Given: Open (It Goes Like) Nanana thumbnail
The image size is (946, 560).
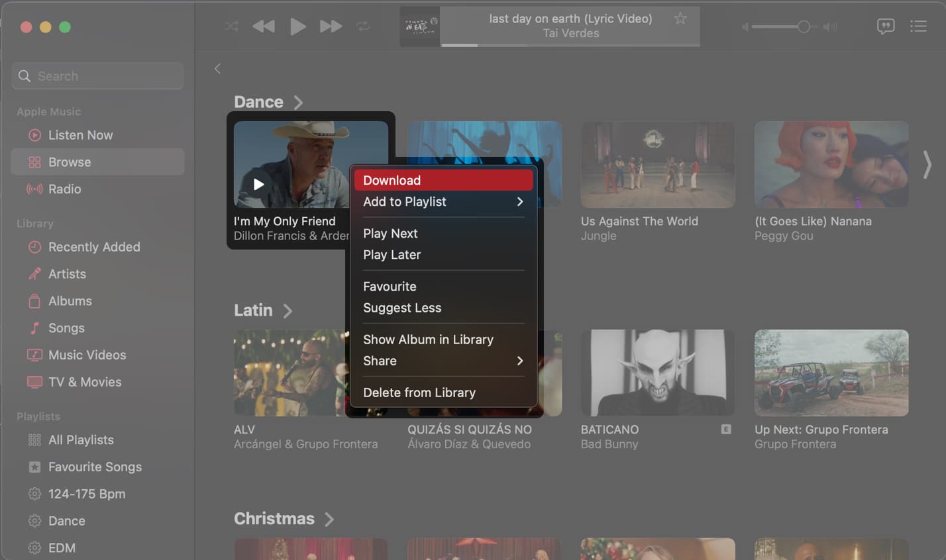Looking at the screenshot, I should [x=831, y=164].
